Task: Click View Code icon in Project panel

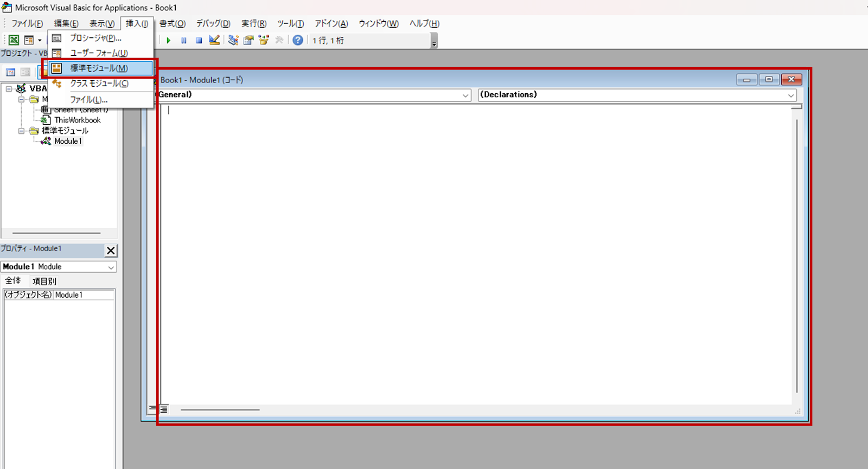Action: [x=10, y=72]
